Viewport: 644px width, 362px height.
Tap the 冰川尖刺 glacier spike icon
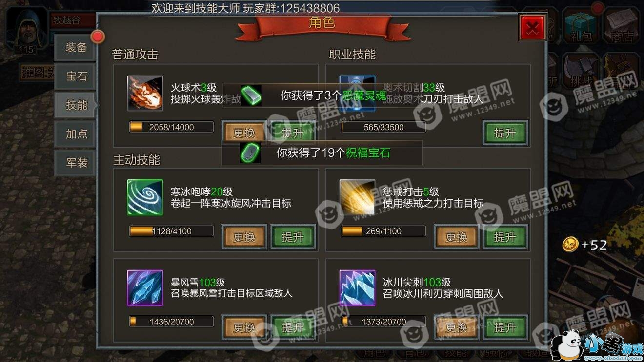(x=358, y=288)
